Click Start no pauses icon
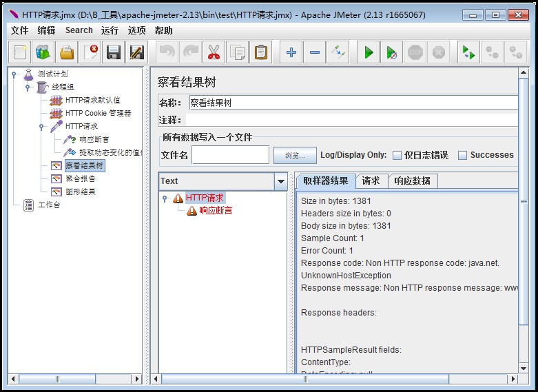 coord(391,52)
